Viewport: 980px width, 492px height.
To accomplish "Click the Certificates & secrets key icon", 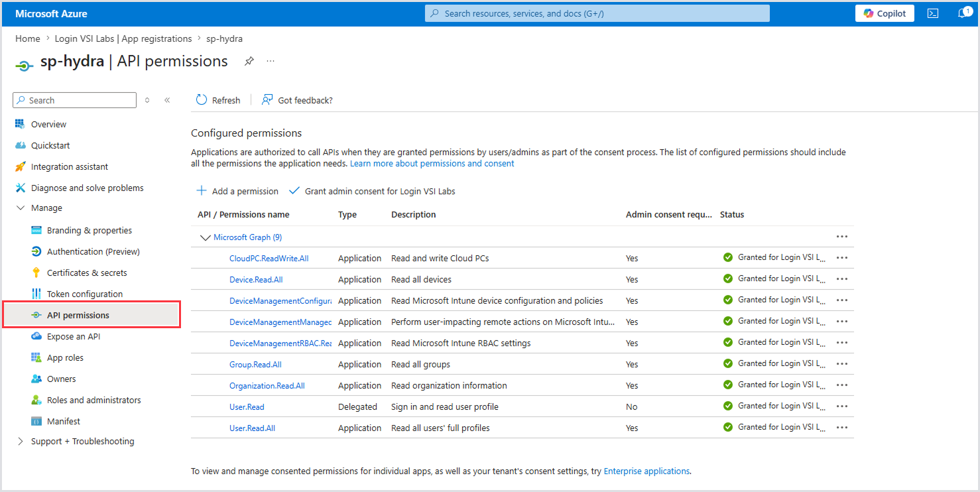I will (x=36, y=273).
